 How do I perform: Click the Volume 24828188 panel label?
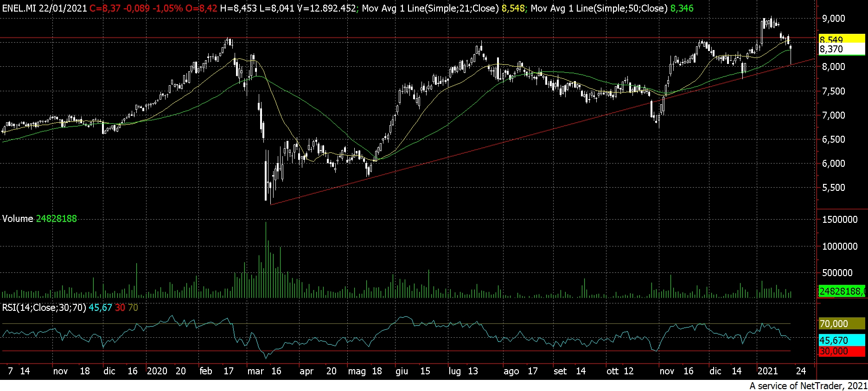(39, 219)
